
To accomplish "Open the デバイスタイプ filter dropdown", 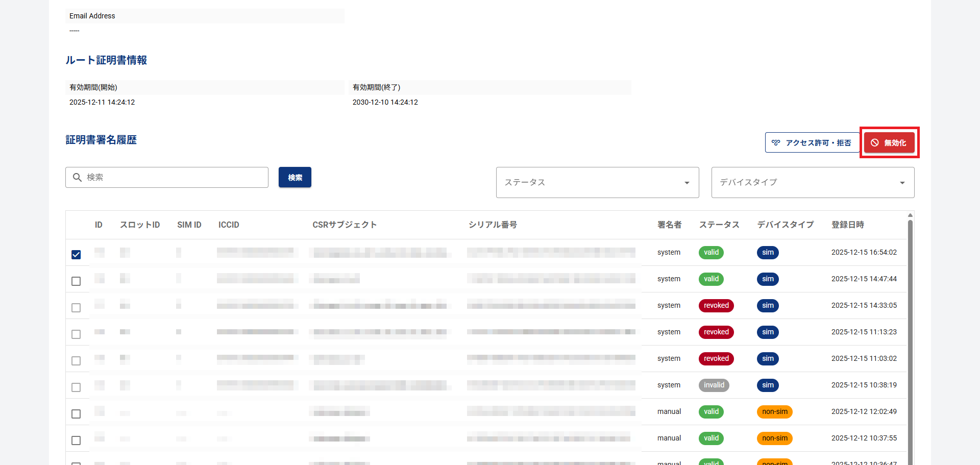I will click(x=813, y=182).
